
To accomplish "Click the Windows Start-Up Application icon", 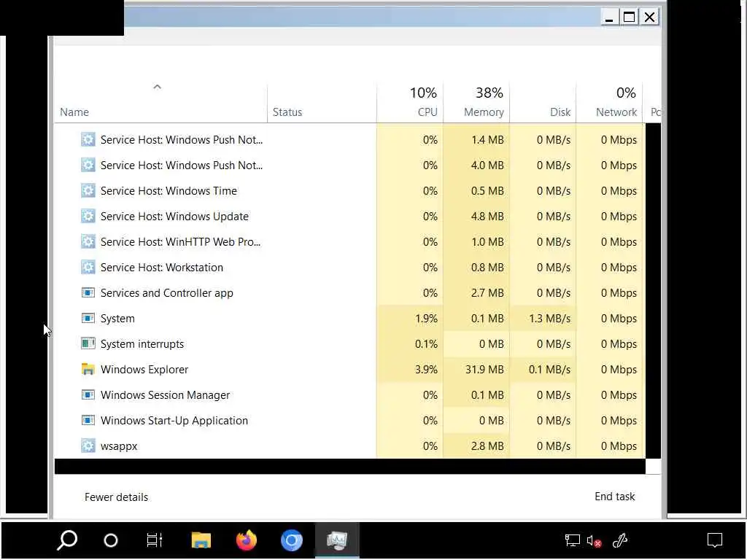I will (x=88, y=421).
